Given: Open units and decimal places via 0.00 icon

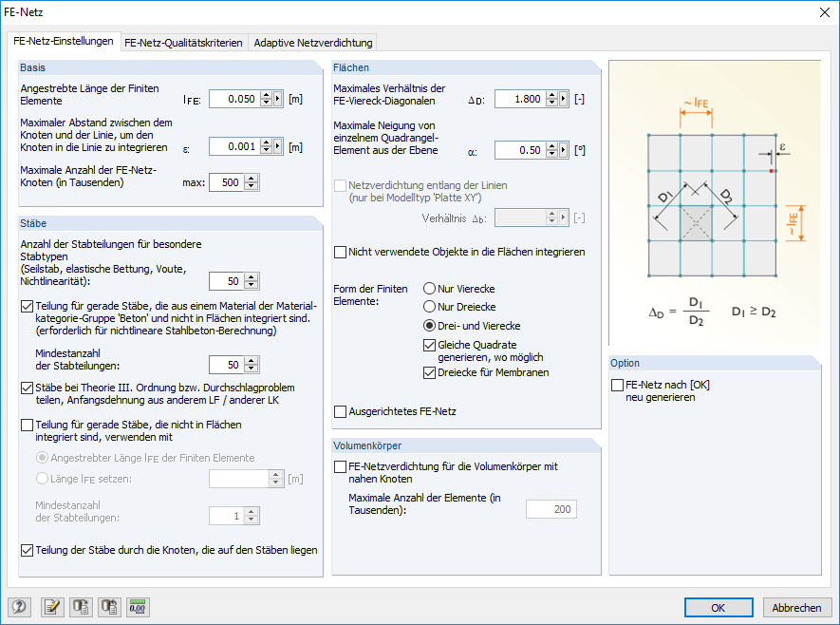Looking at the screenshot, I should [137, 607].
